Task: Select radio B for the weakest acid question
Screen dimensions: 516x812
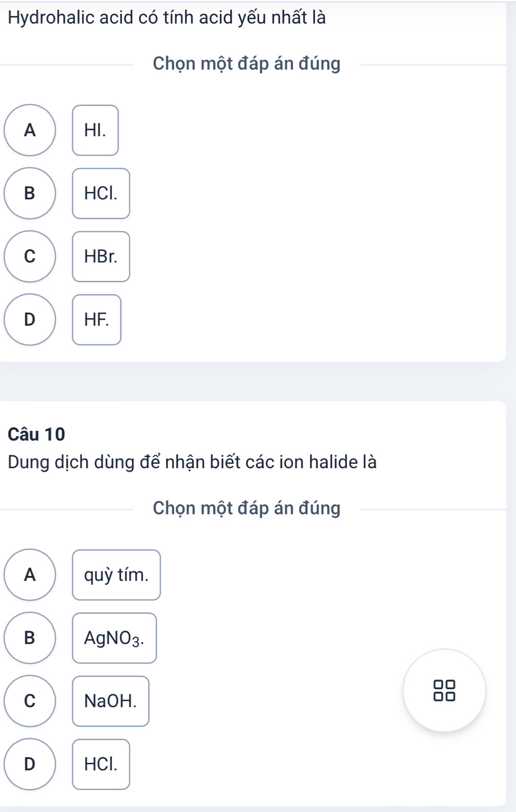Action: (x=30, y=193)
